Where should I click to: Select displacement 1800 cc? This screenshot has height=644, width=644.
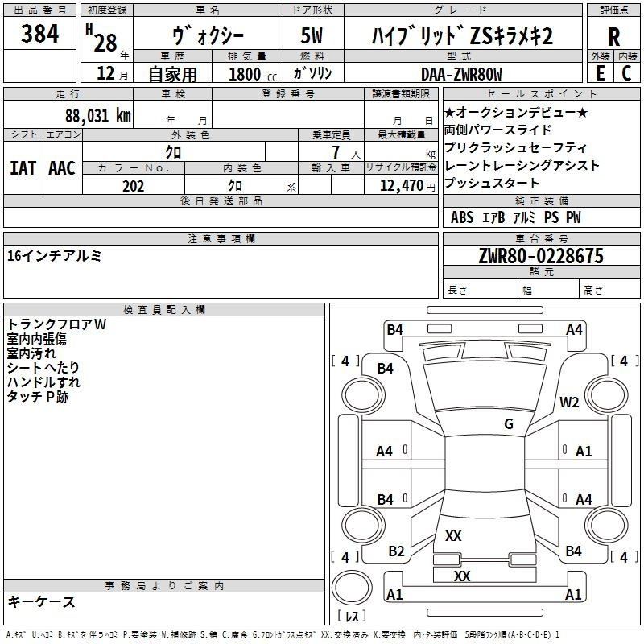253,74
